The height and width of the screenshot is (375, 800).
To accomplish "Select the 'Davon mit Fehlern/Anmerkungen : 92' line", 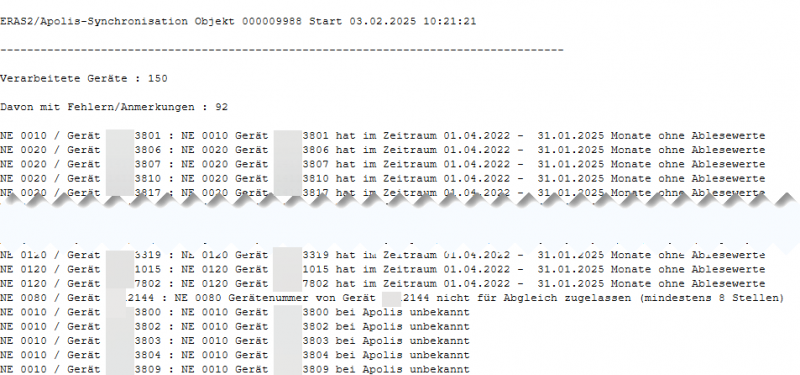I will tap(114, 107).
